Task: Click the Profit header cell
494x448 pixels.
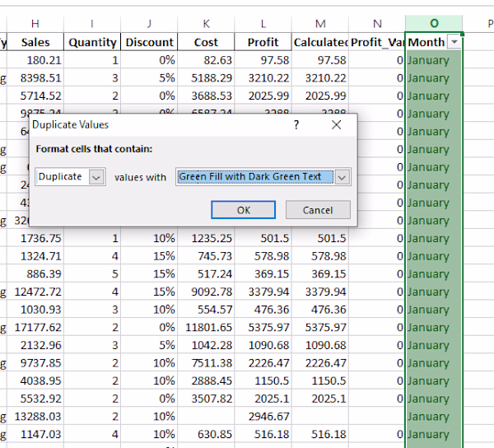Action: 263,42
